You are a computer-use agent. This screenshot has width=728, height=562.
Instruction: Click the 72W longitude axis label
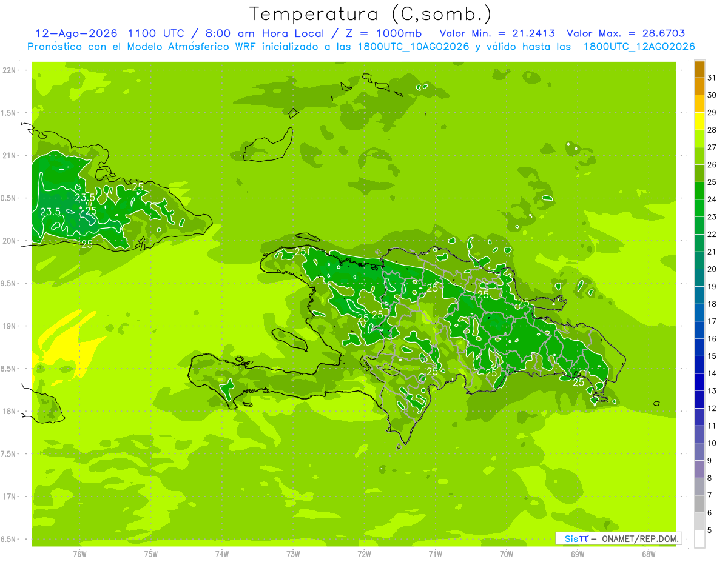pos(364,554)
